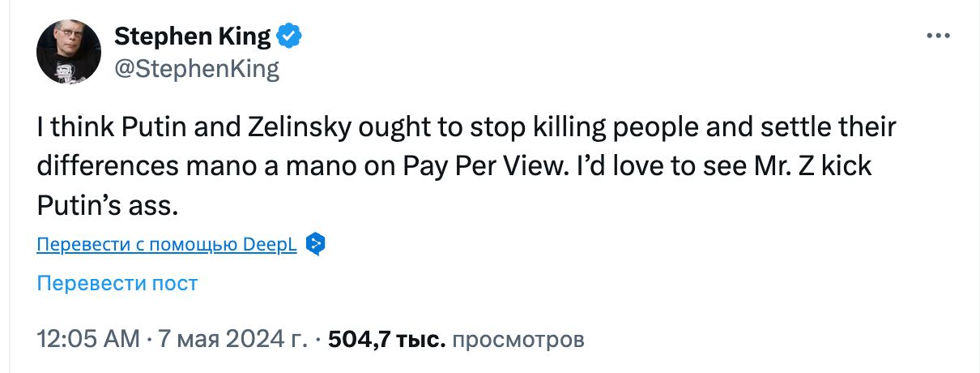This screenshot has height=373, width=980.
Task: Open Stephen King's profile picture
Action: 69,52
